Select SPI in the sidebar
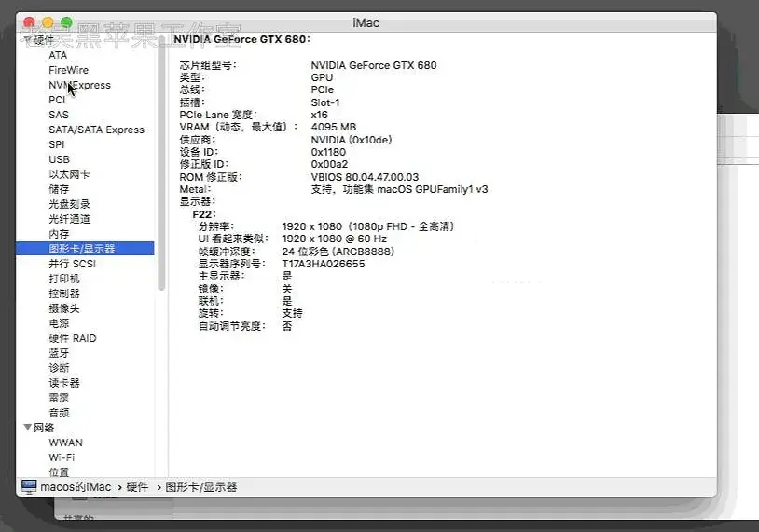Image resolution: width=759 pixels, height=532 pixels. 56,144
